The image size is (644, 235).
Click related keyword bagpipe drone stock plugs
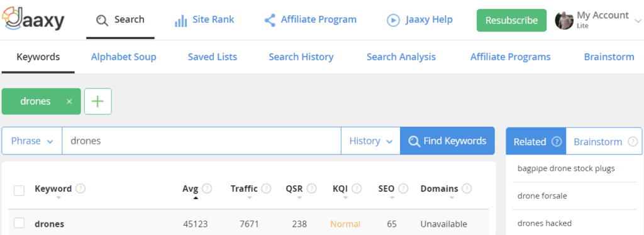point(566,168)
